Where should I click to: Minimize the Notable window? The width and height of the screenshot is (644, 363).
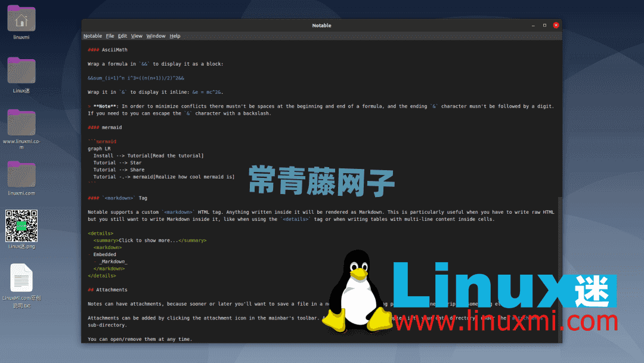(533, 26)
